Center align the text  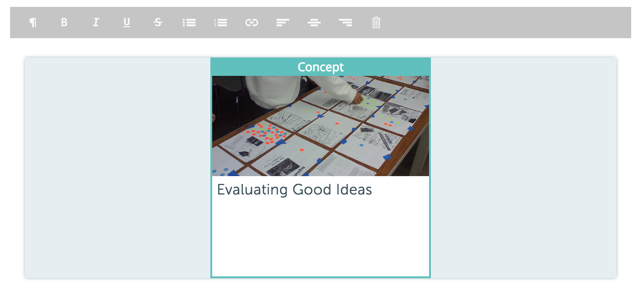(x=314, y=22)
